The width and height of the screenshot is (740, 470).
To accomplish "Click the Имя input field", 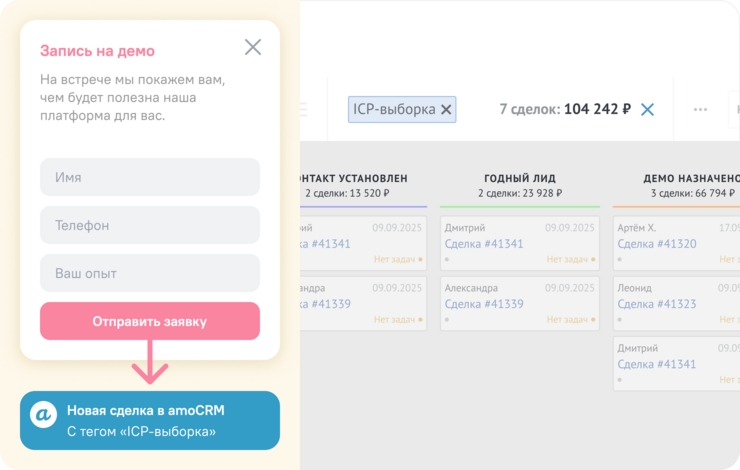I will 150,177.
